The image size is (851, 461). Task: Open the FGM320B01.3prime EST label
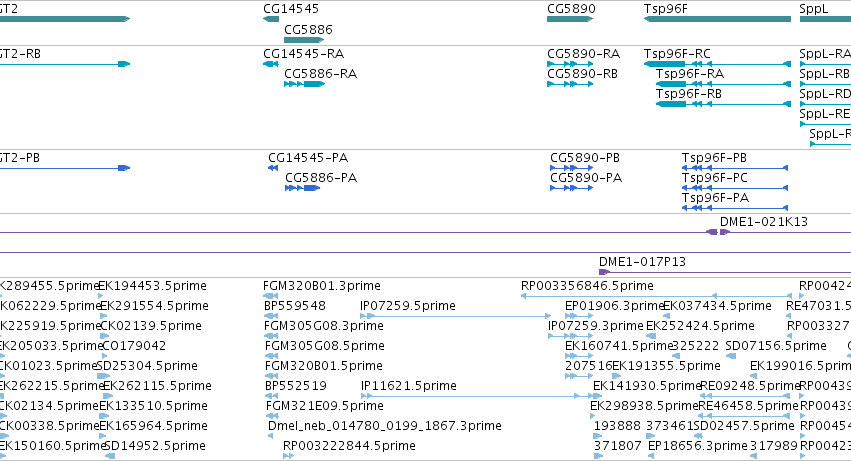pos(322,286)
